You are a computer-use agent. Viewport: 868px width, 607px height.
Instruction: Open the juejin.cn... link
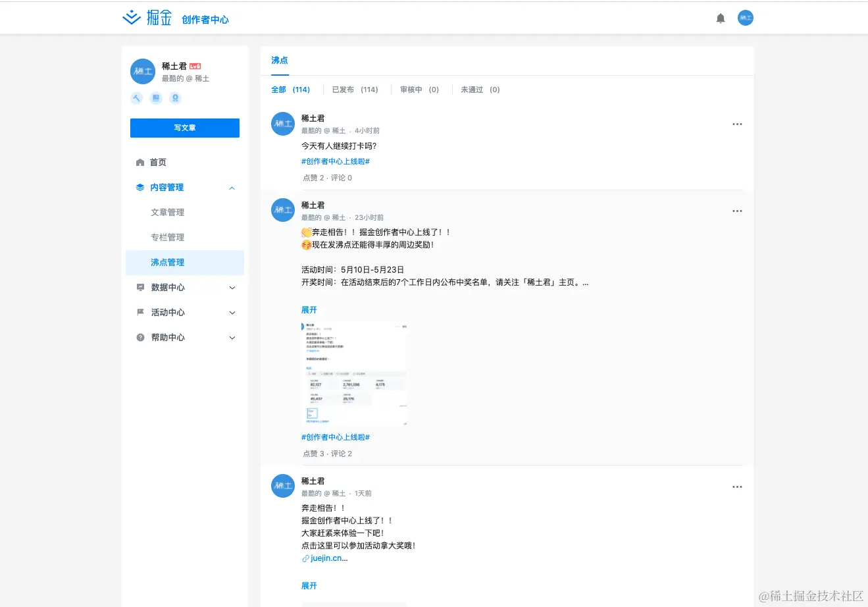click(x=329, y=558)
